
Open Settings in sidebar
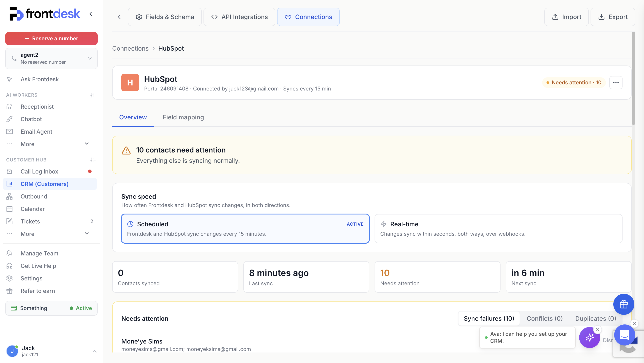coord(32,278)
